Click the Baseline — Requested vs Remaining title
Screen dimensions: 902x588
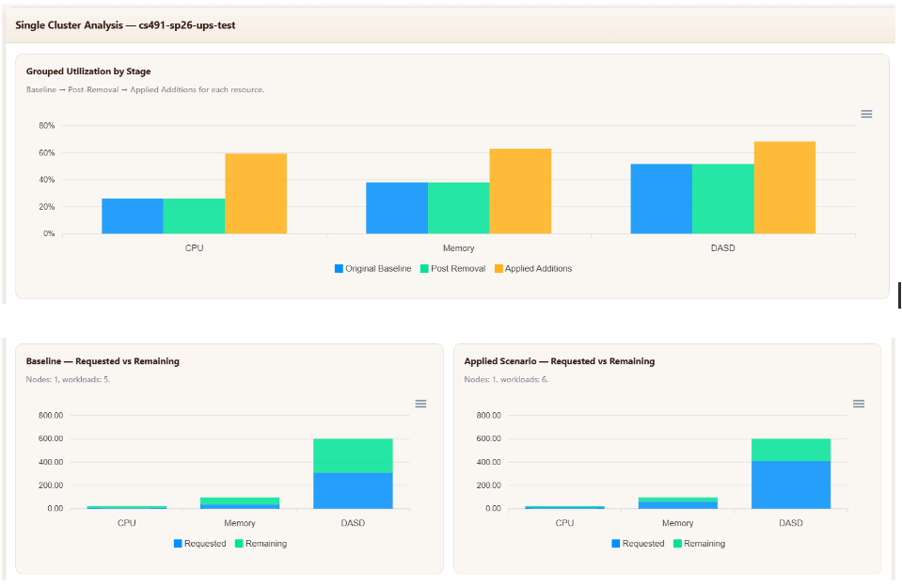[x=103, y=361]
